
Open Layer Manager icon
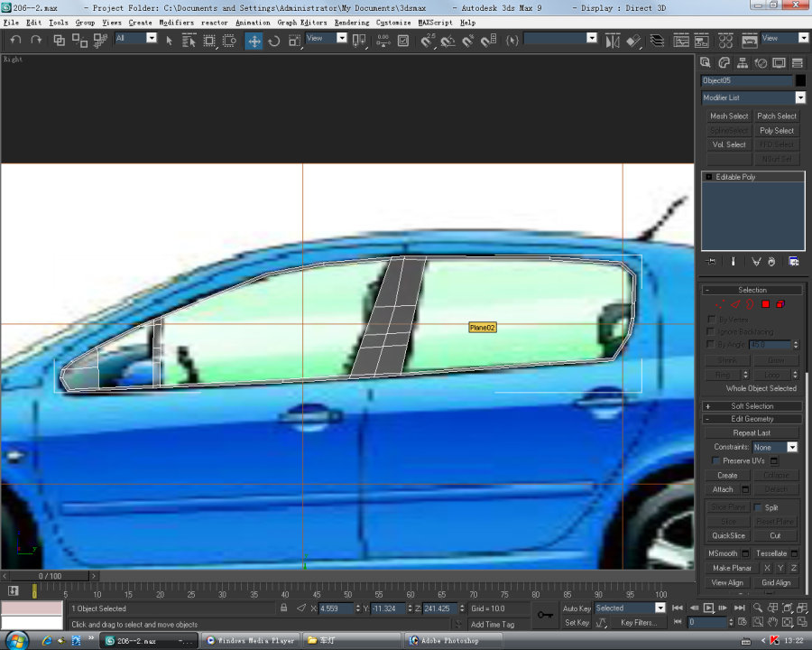coord(657,41)
